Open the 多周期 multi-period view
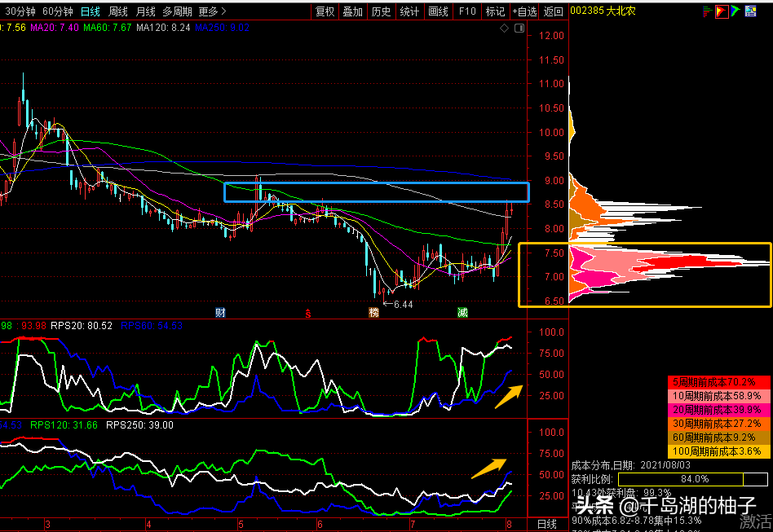 pyautogui.click(x=177, y=11)
